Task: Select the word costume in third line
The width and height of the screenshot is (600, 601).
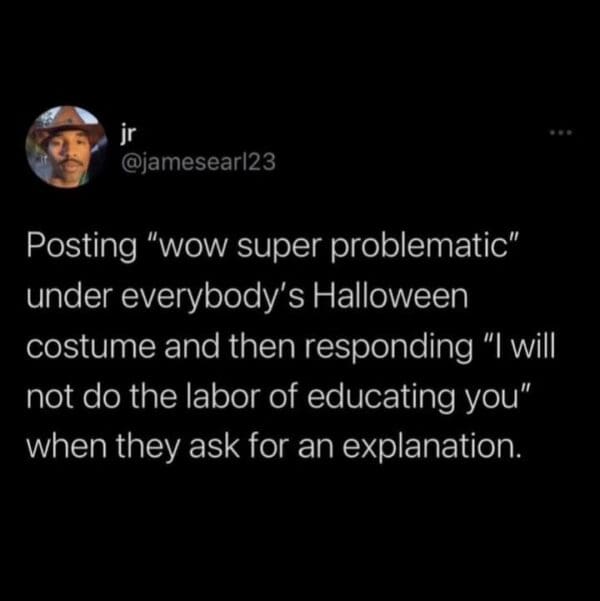Action: [91, 347]
